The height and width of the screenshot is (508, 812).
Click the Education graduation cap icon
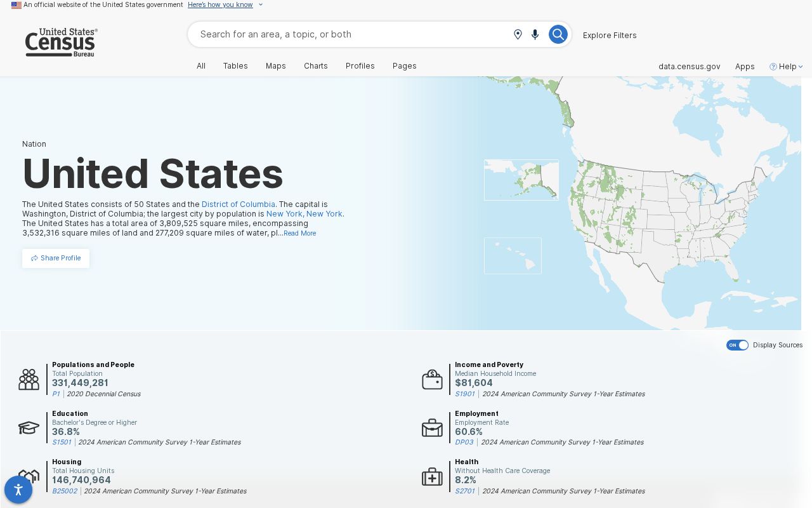[29, 428]
